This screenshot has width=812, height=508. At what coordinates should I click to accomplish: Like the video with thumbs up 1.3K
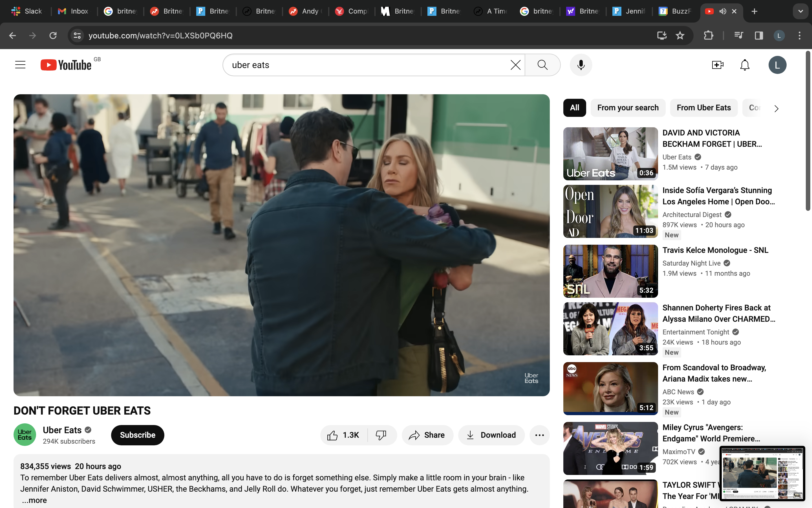click(344, 435)
